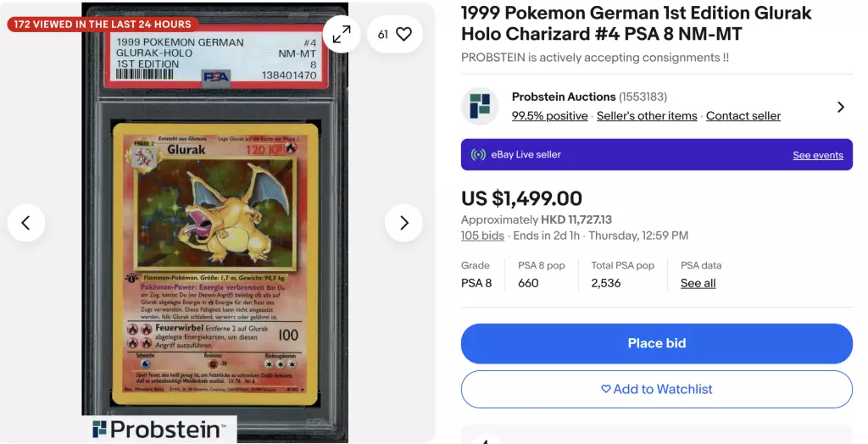Click the eBay Live broadcast icon
Screen dimensions: 868x444
pos(478,155)
